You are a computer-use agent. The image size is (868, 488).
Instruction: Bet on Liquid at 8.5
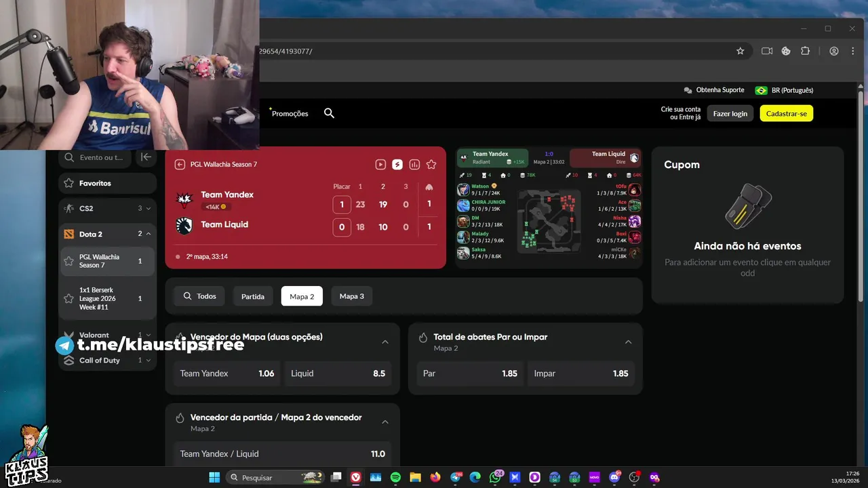[x=338, y=373]
